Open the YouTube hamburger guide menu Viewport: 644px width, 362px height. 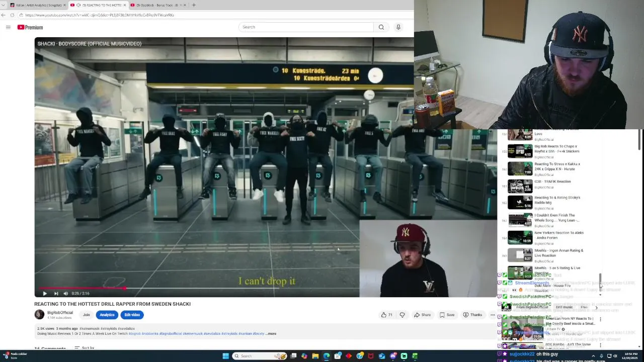click(x=8, y=27)
